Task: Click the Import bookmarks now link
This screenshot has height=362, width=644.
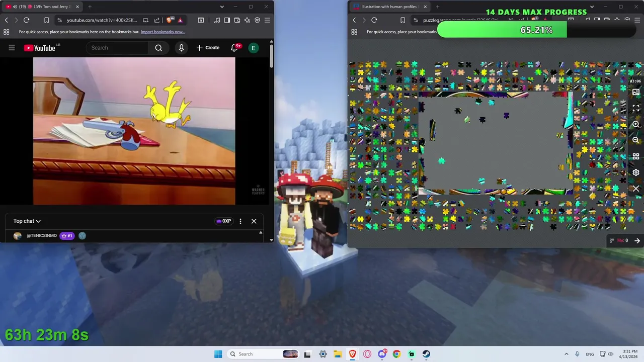Action: click(x=163, y=32)
